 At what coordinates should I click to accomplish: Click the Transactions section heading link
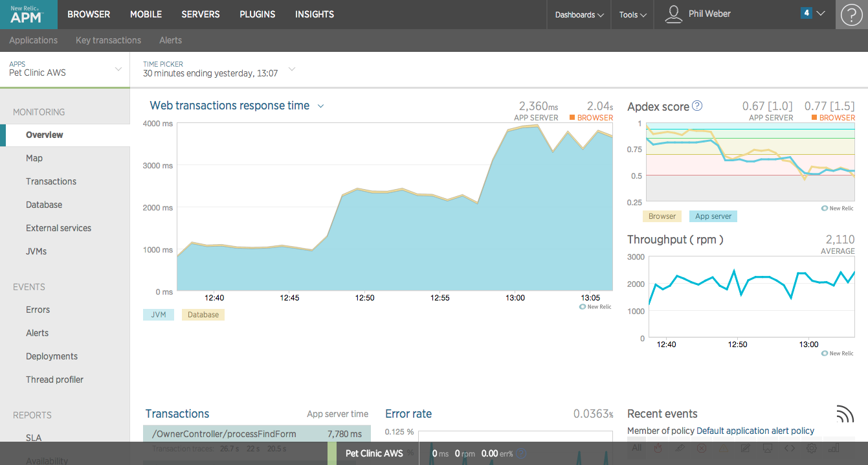click(177, 414)
